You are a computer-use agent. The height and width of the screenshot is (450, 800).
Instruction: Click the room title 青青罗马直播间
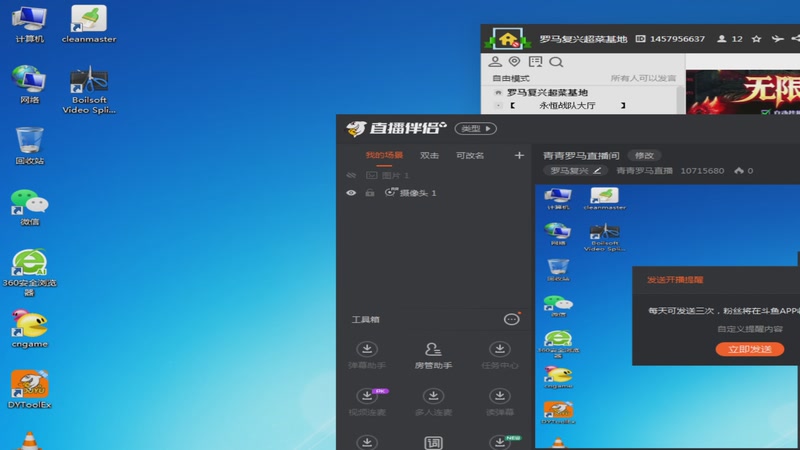point(581,155)
